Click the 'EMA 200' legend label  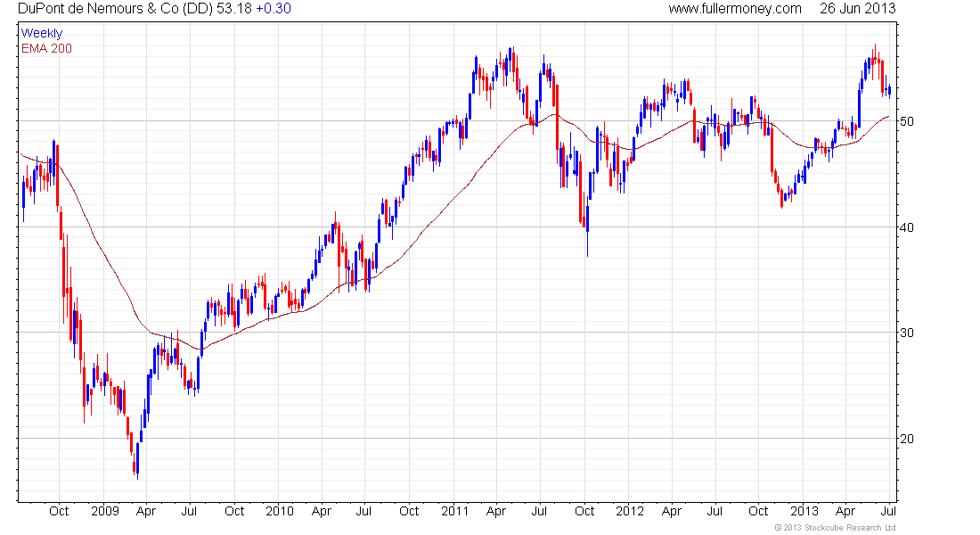46,48
